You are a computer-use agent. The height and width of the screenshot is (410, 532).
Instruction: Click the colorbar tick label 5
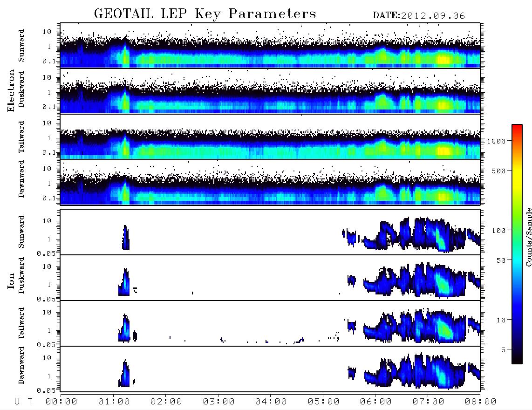tap(504, 349)
